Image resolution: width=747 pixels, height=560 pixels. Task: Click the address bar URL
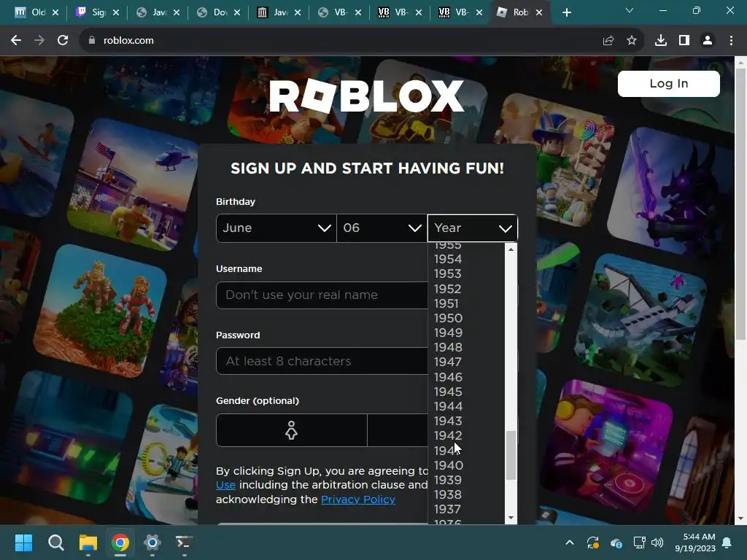(128, 41)
